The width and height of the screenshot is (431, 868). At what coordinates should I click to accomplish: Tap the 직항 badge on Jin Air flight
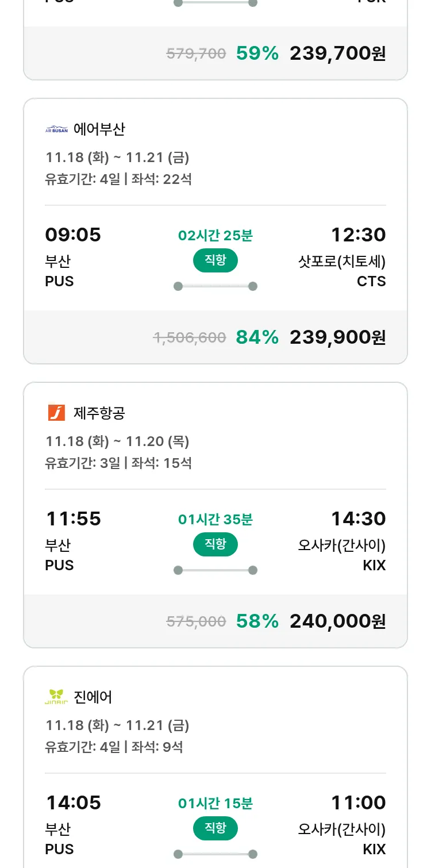click(215, 828)
